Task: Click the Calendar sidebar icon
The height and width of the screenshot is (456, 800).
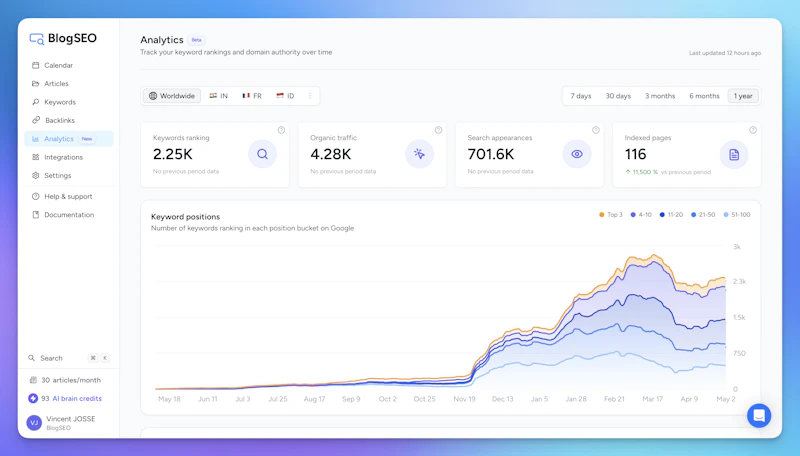Action: pyautogui.click(x=35, y=65)
